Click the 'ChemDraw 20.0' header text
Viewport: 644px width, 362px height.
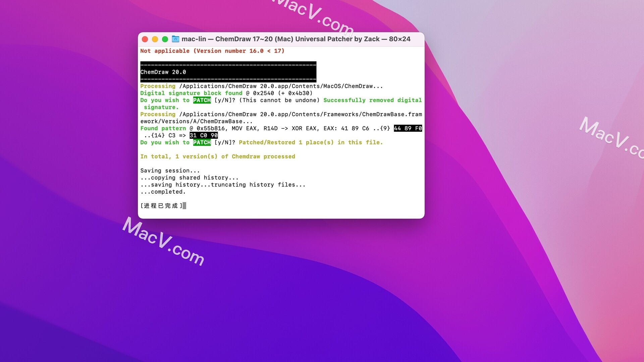[163, 72]
